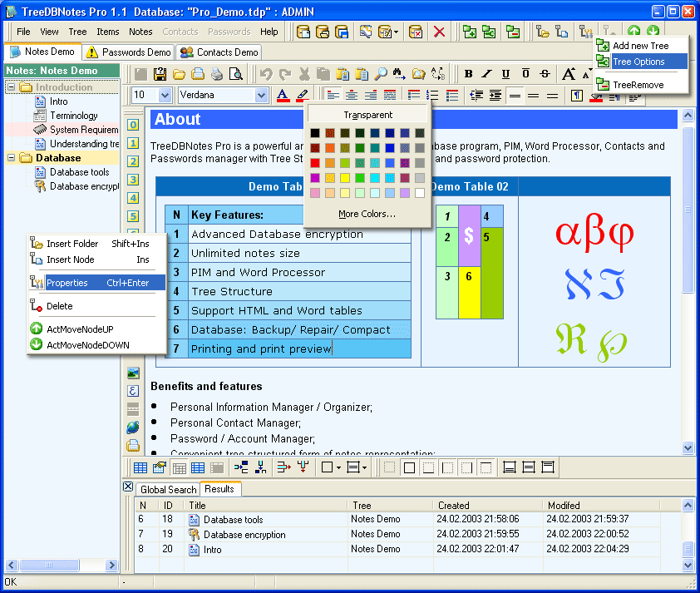
Task: Click the document scrollbar down arrow
Action: click(688, 447)
